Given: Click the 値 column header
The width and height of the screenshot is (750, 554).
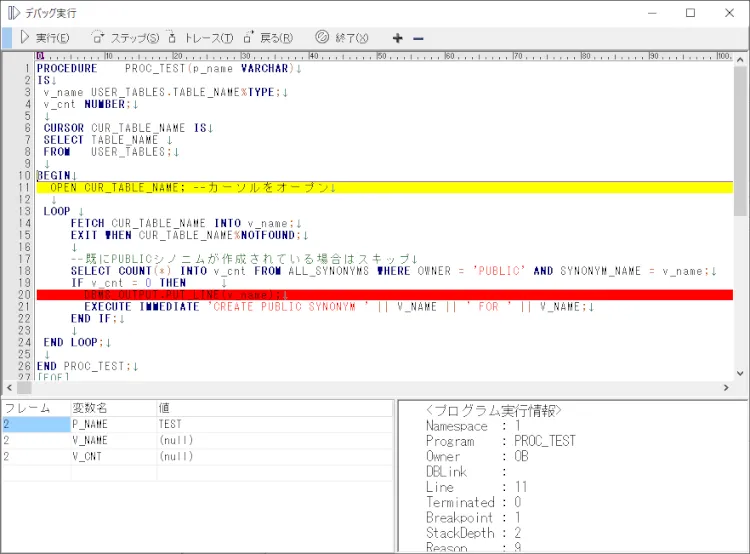Looking at the screenshot, I should click(275, 408).
